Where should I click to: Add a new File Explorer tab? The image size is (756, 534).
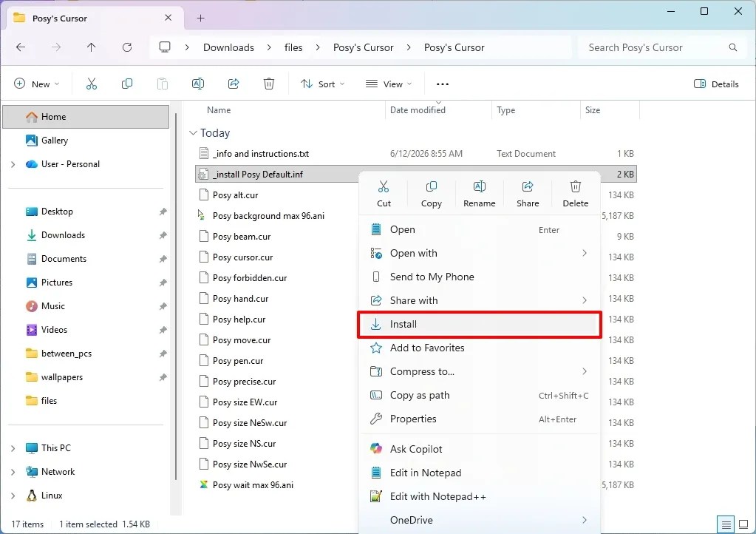[200, 18]
